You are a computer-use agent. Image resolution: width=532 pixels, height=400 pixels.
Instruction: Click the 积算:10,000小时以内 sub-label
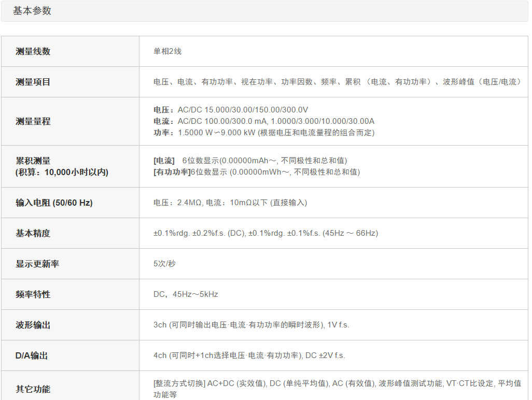[62, 172]
